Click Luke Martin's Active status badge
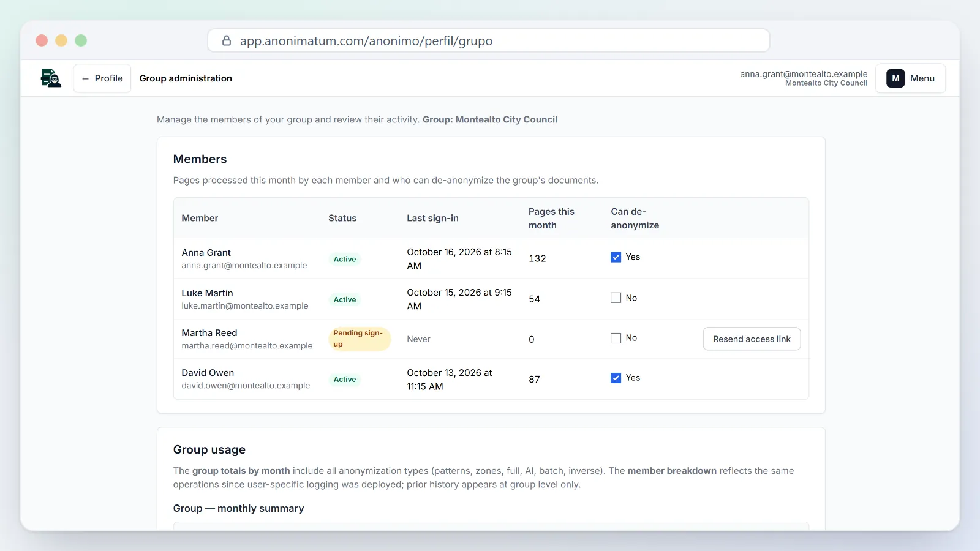The height and width of the screenshot is (551, 980). point(345,299)
